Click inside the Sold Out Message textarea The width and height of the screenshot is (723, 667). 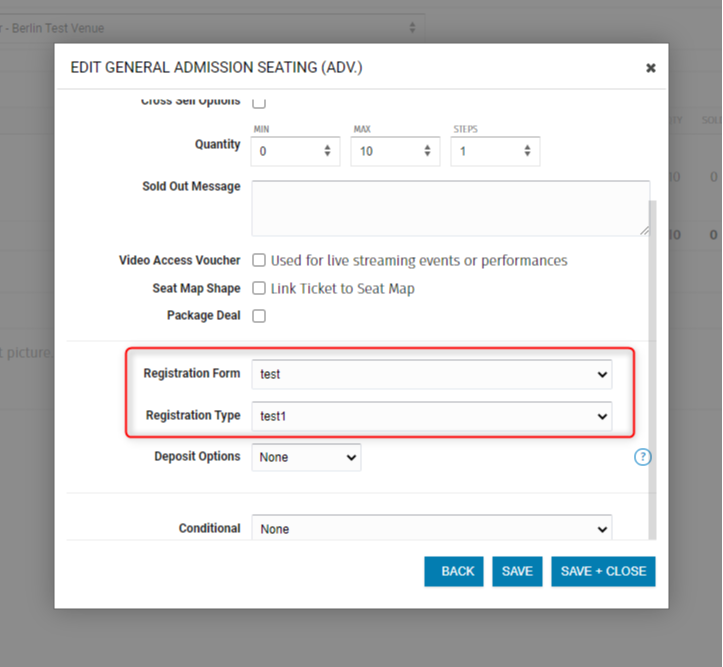click(450, 208)
